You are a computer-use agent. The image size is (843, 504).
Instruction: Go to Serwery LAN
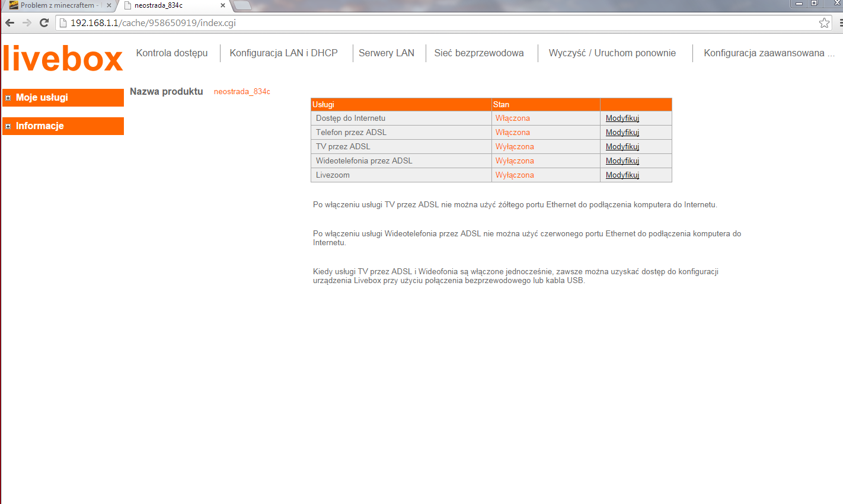pos(387,53)
